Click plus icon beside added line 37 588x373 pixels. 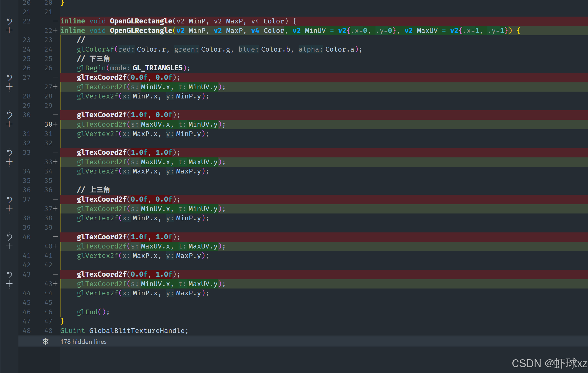[x=9, y=209]
